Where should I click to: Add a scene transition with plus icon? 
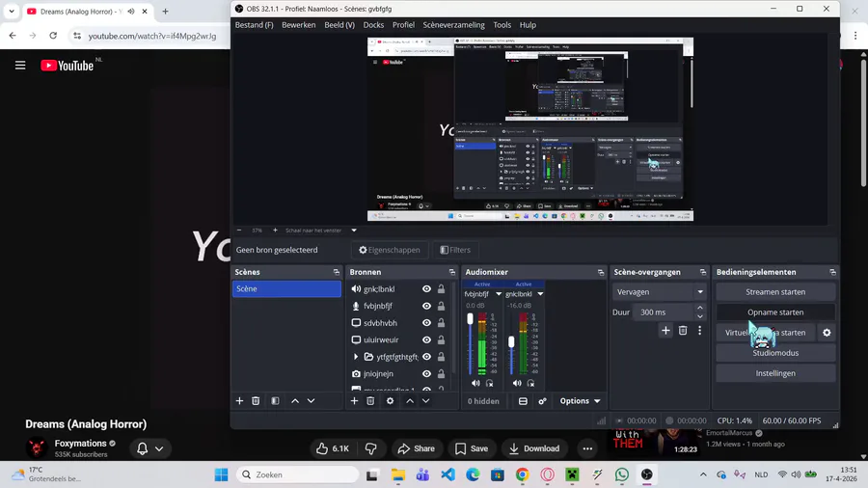pos(665,330)
